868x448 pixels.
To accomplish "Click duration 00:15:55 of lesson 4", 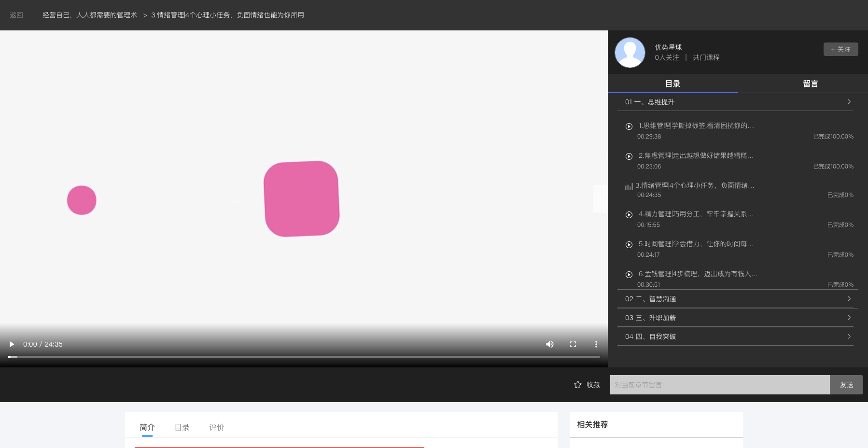I will [x=648, y=225].
